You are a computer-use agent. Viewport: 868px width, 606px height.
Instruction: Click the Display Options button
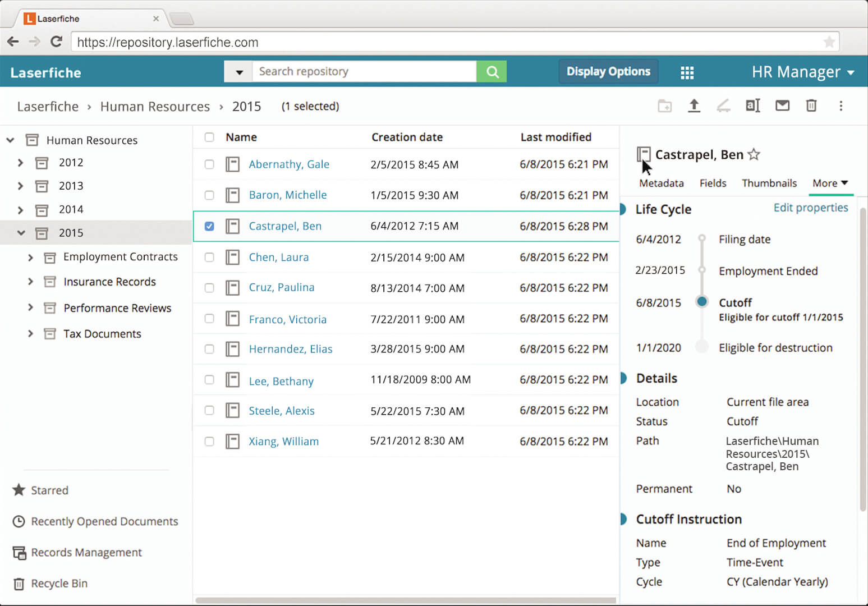coord(608,71)
